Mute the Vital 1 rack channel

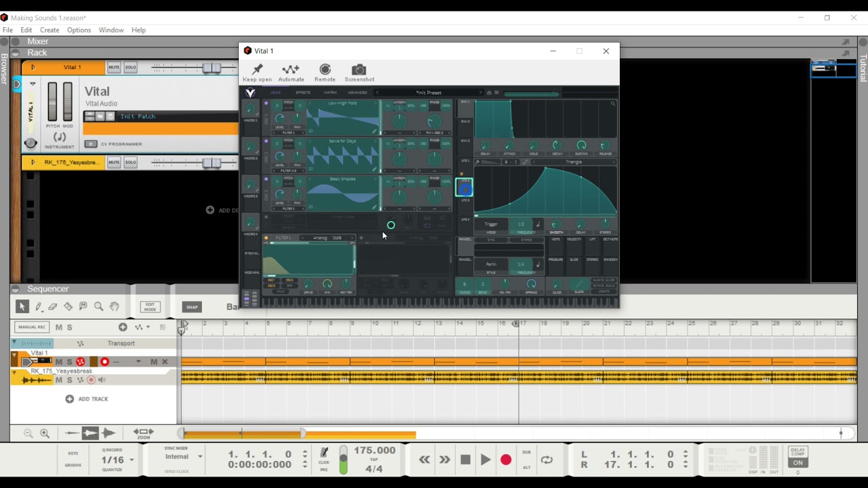[114, 67]
